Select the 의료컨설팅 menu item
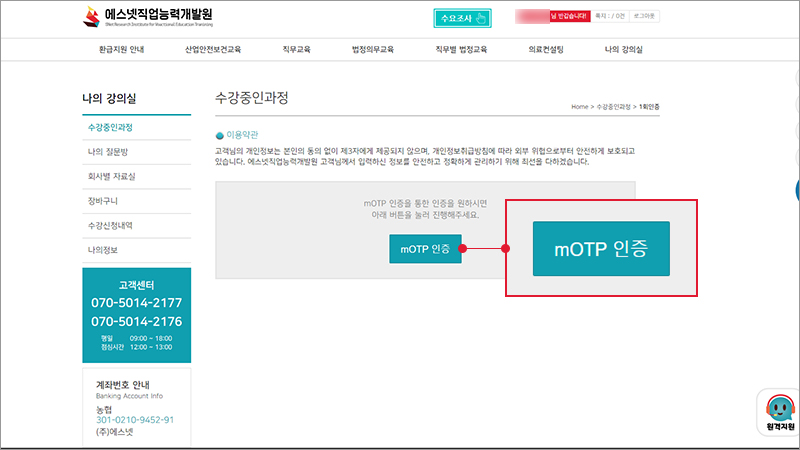 point(548,49)
